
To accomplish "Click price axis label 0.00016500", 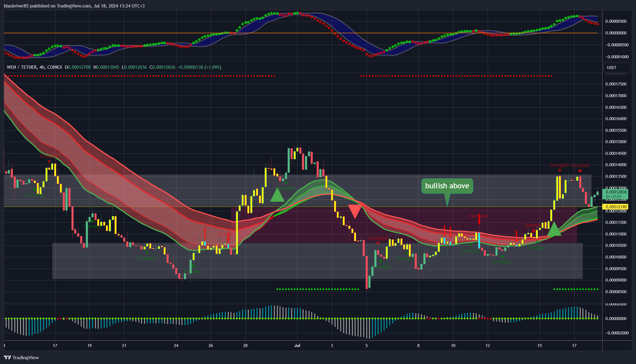I will (x=616, y=107).
